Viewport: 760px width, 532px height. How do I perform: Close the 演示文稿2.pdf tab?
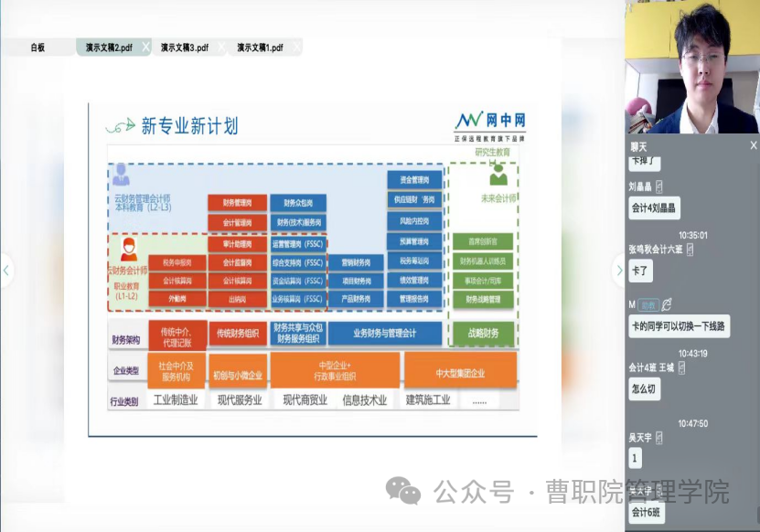[145, 47]
